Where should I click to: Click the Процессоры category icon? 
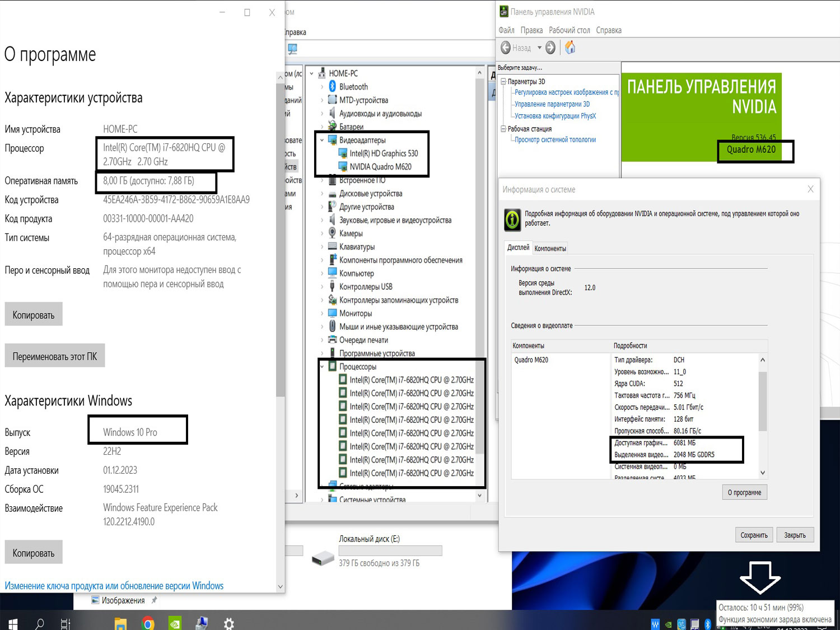[332, 366]
